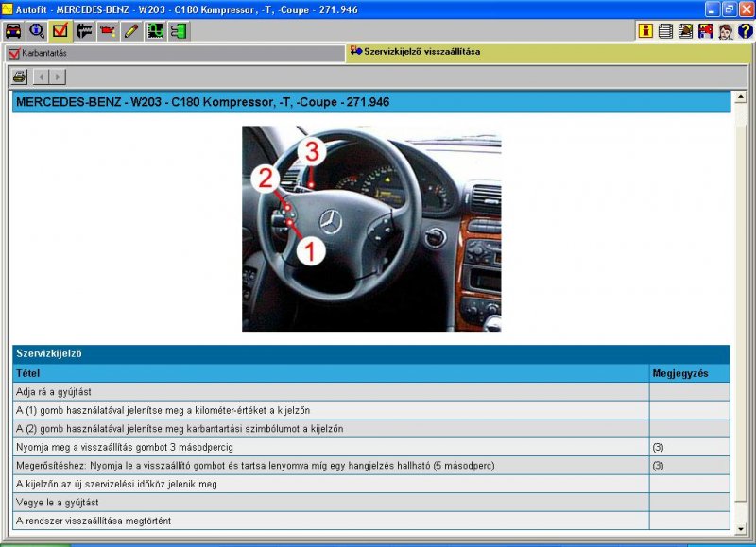Viewport: 756px width, 547px height.
Task: Select the Szervizkijelző visszaállítása tab
Action: [x=548, y=52]
